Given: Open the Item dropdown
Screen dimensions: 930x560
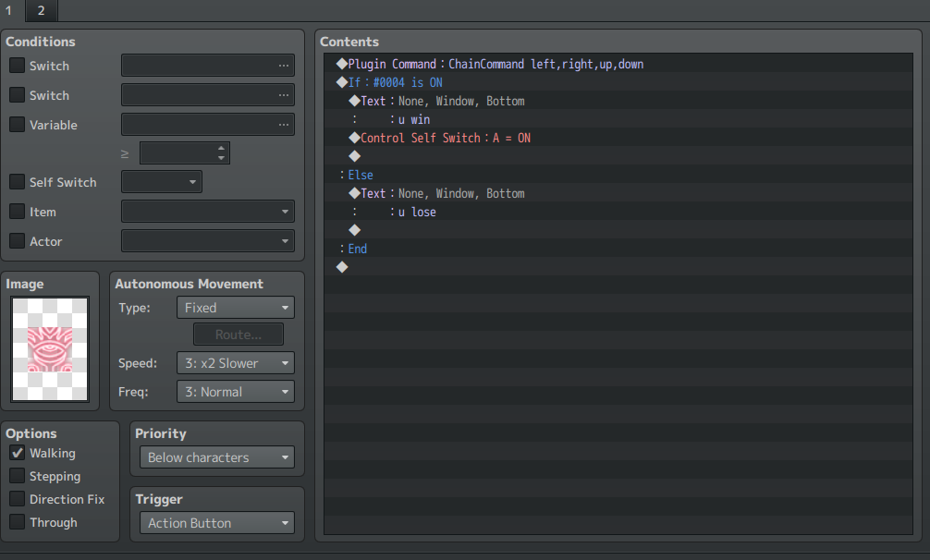Looking at the screenshot, I should pos(208,212).
